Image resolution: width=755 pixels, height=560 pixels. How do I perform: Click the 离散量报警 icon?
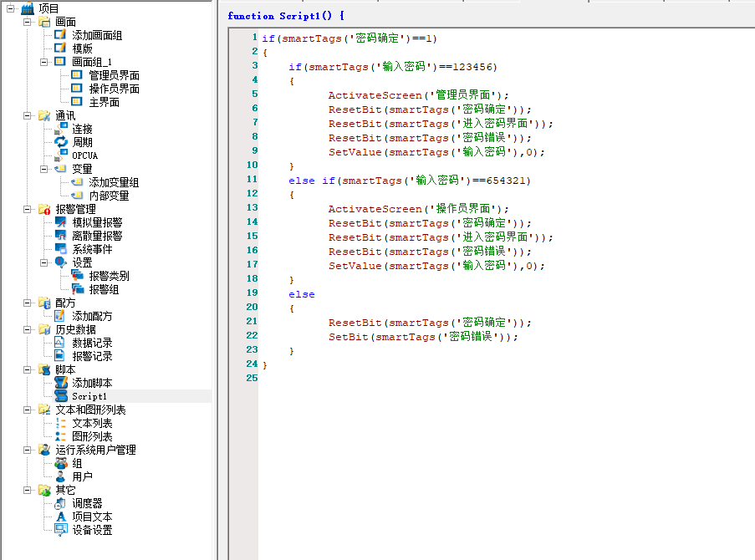click(x=61, y=236)
